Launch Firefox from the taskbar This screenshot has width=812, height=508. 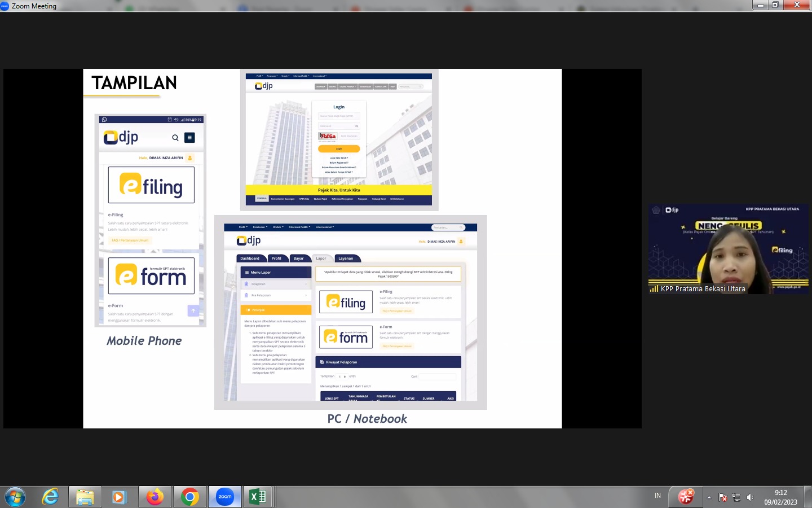[x=155, y=497]
